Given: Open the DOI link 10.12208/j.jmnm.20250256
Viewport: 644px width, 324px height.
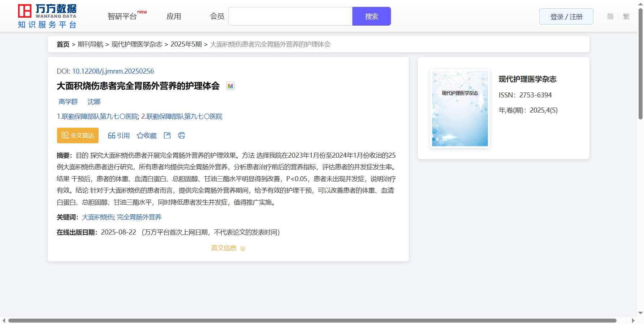Looking at the screenshot, I should click(x=113, y=71).
